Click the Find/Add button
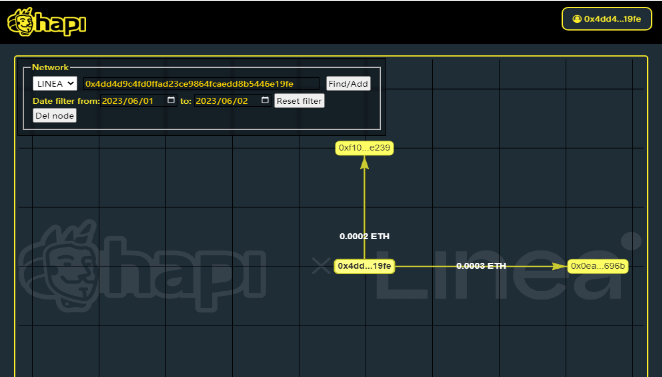This screenshot has height=377, width=662. pyautogui.click(x=348, y=84)
